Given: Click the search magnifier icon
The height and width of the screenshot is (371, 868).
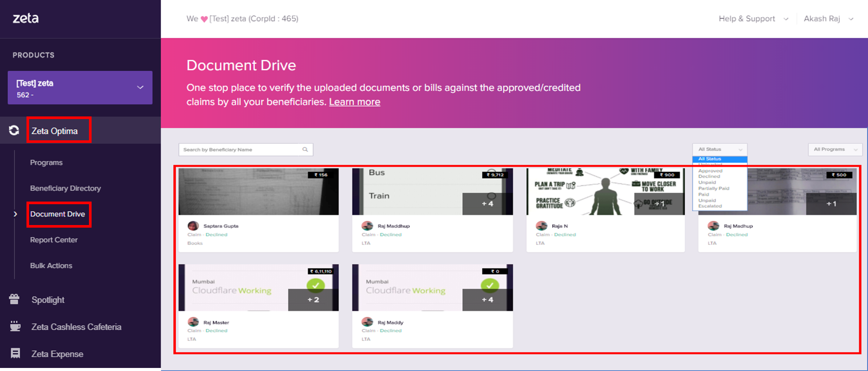Looking at the screenshot, I should tap(305, 149).
